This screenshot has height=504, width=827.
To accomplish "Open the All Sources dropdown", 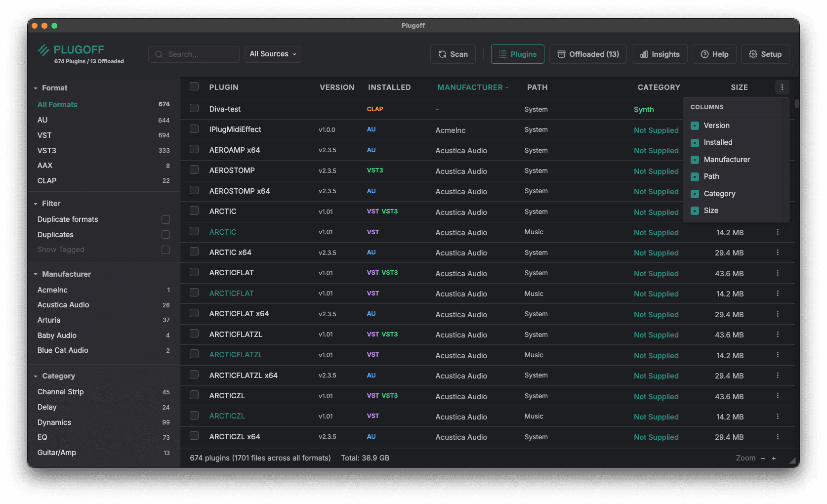I will click(x=273, y=54).
